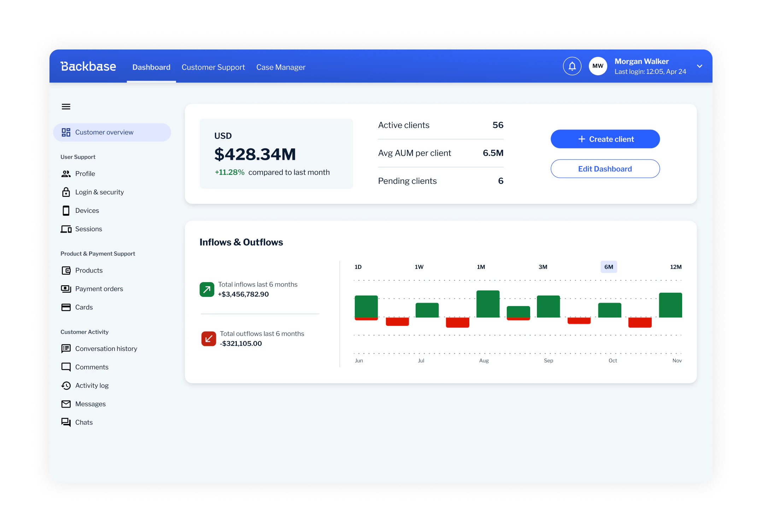762x532 pixels.
Task: Open the Case Manager tab
Action: [x=281, y=67]
